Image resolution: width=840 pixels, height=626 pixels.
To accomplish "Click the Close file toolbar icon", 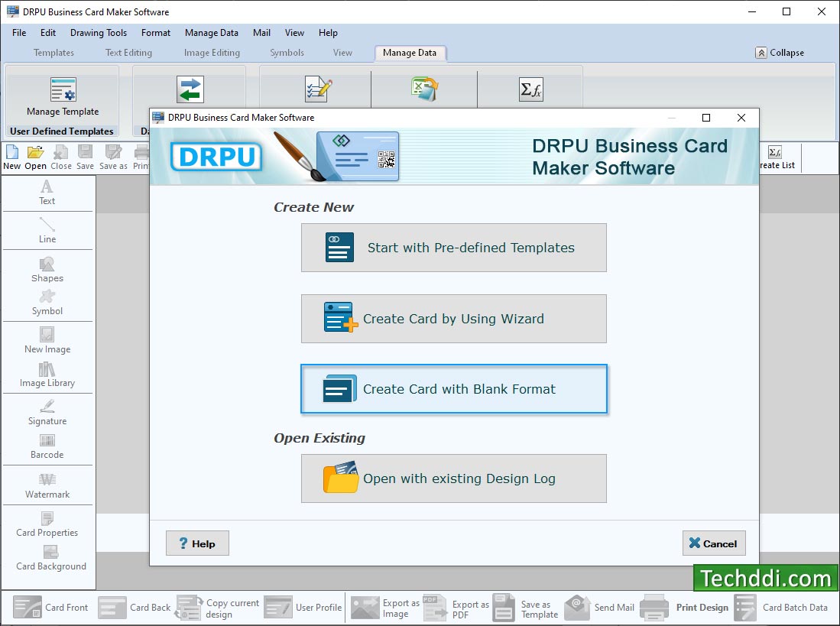I will [x=61, y=157].
